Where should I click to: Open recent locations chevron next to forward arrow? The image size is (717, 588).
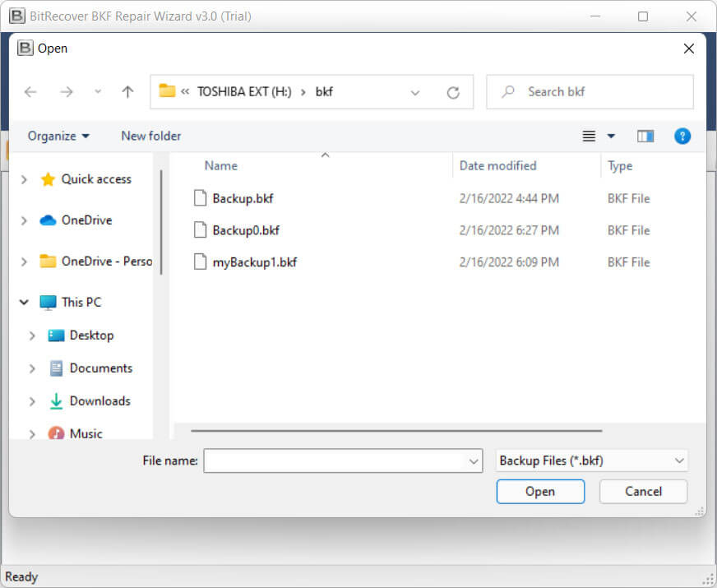click(97, 92)
